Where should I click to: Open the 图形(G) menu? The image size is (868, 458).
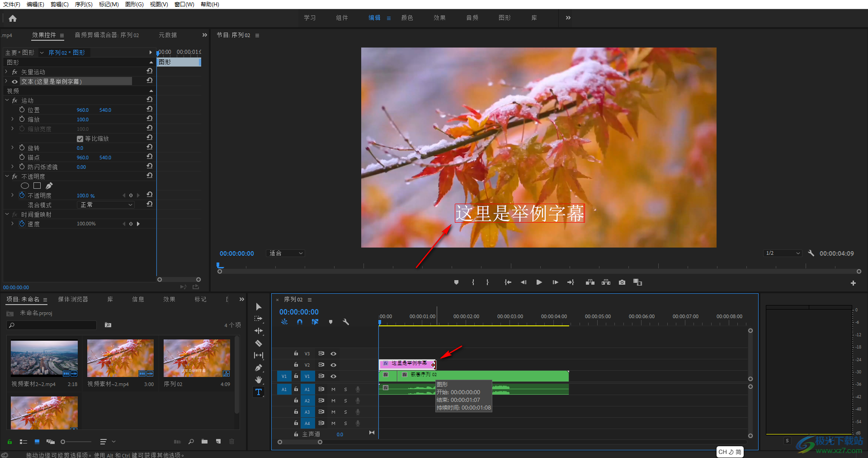coord(134,5)
